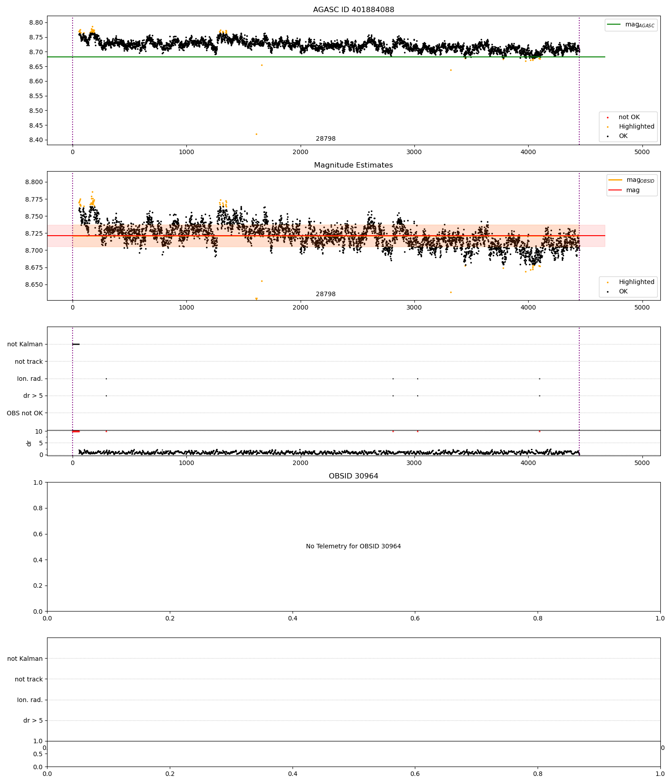Image resolution: width=672 pixels, height=784 pixels.
Task: Click the '28798' annotation in Magnitude Estimates plot
Action: [326, 294]
